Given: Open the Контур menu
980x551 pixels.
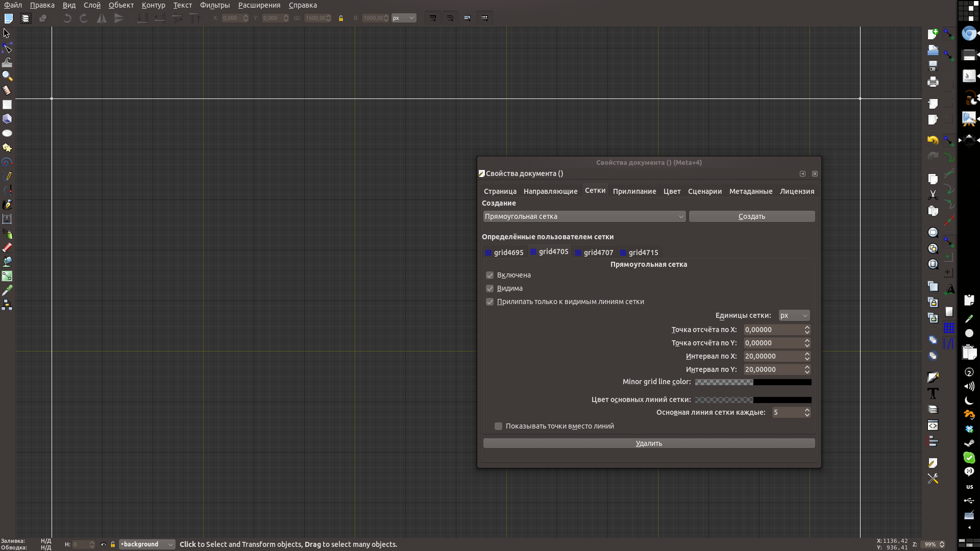Looking at the screenshot, I should point(153,5).
